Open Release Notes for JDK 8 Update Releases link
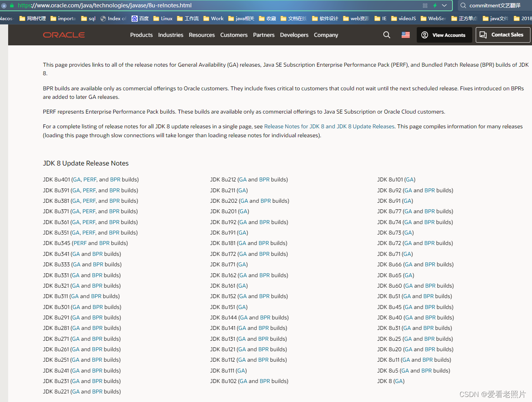532x402 pixels. pos(329,126)
